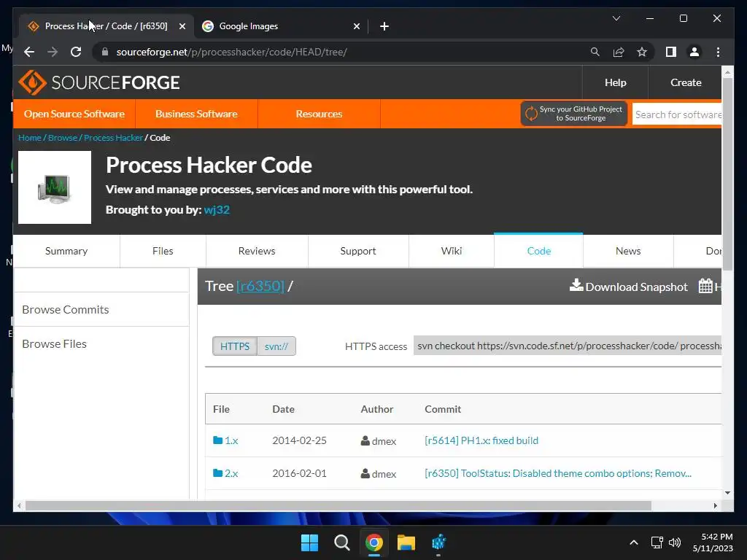Select the Code tab
This screenshot has height=560, width=747.
[539, 251]
